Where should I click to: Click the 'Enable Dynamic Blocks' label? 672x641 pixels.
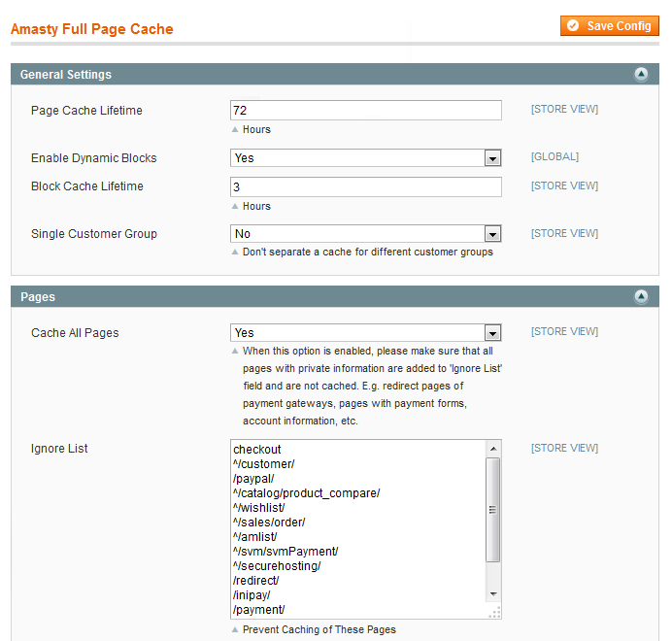coord(94,157)
